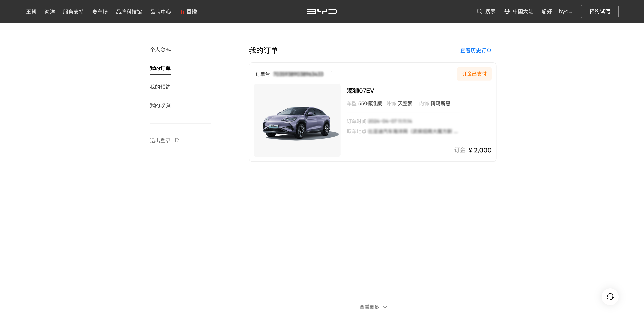Click 退出登录 to log out
This screenshot has height=331, width=644.
(x=160, y=140)
